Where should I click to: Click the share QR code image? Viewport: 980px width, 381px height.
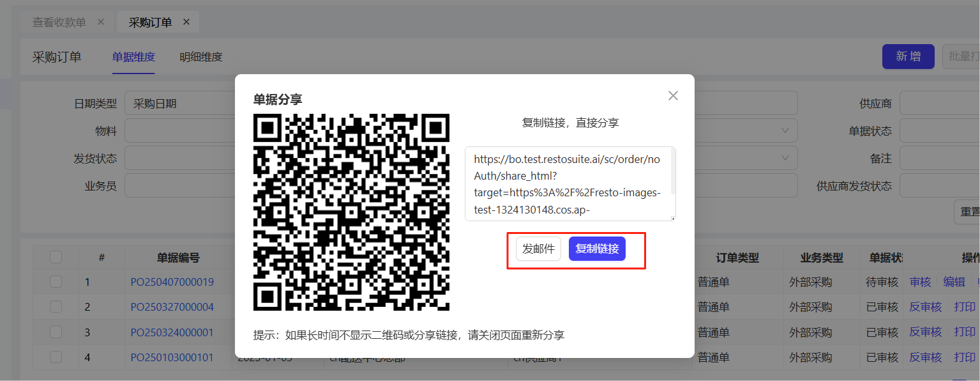coord(352,212)
